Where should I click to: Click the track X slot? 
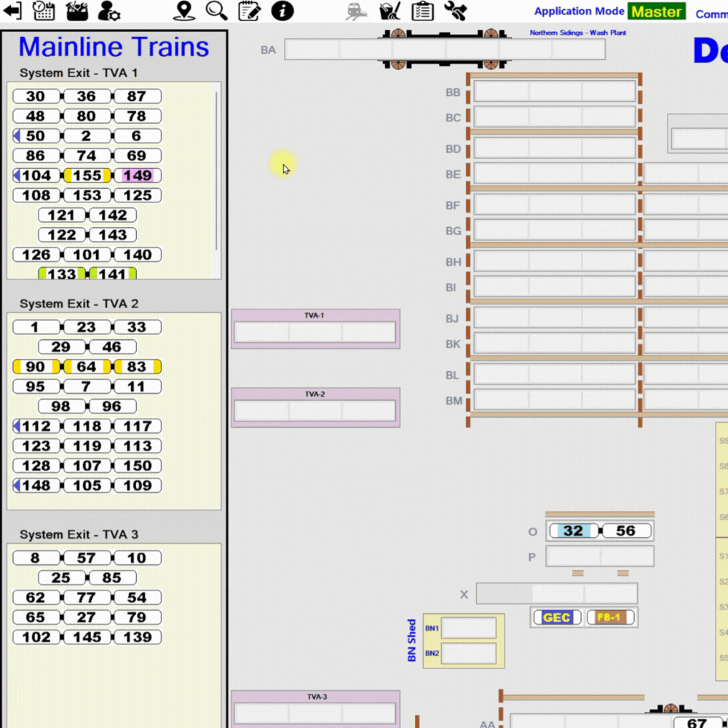[x=557, y=593]
